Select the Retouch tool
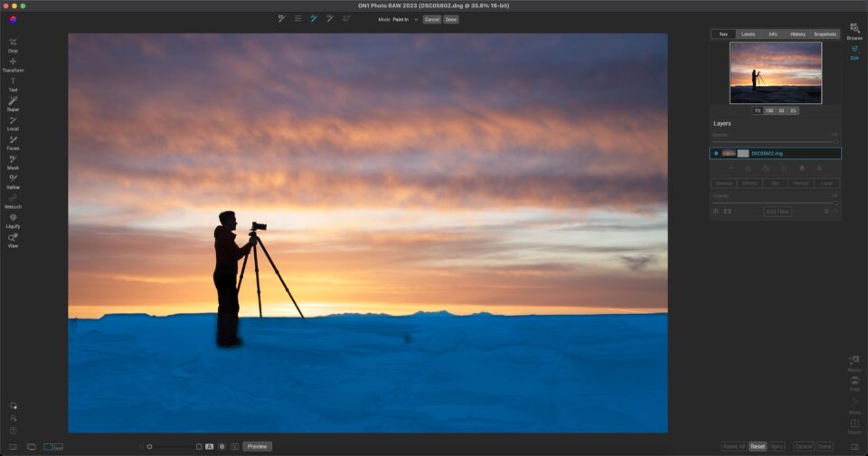Screen dimensions: 868x456 13,200
